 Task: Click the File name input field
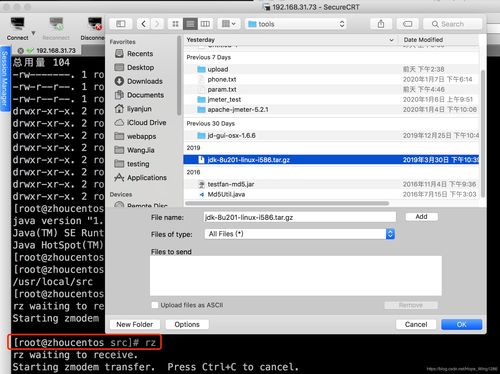pyautogui.click(x=300, y=217)
